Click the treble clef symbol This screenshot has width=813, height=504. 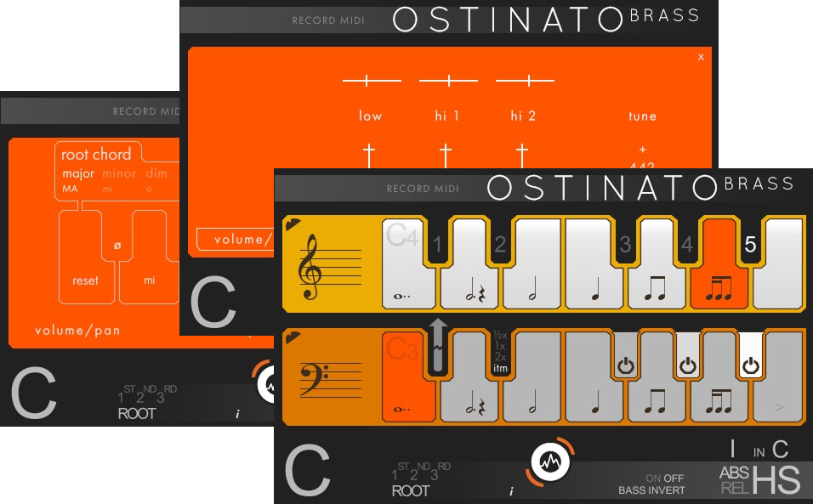[310, 267]
